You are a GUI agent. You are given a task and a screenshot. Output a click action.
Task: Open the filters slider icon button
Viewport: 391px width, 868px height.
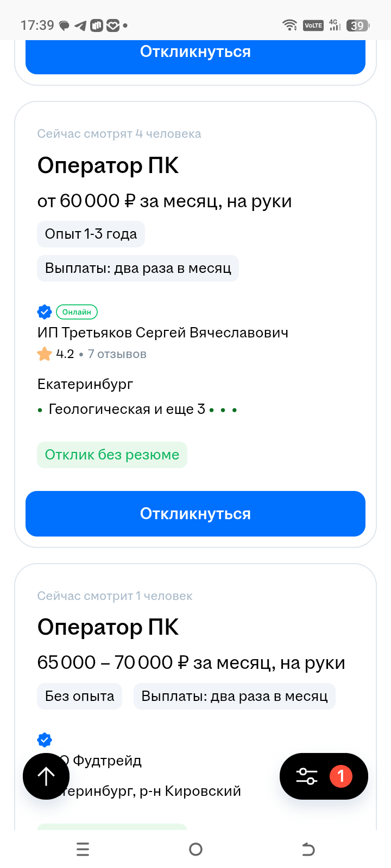pyautogui.click(x=307, y=776)
